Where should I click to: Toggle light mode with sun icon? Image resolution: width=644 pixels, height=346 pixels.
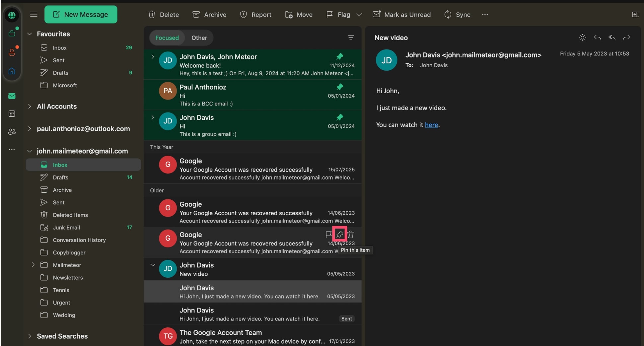pyautogui.click(x=582, y=37)
